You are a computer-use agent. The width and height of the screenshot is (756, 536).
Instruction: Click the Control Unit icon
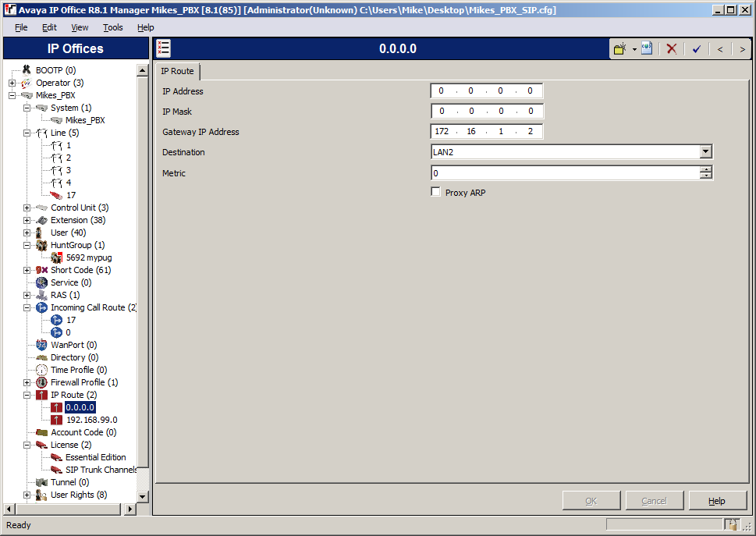click(42, 208)
